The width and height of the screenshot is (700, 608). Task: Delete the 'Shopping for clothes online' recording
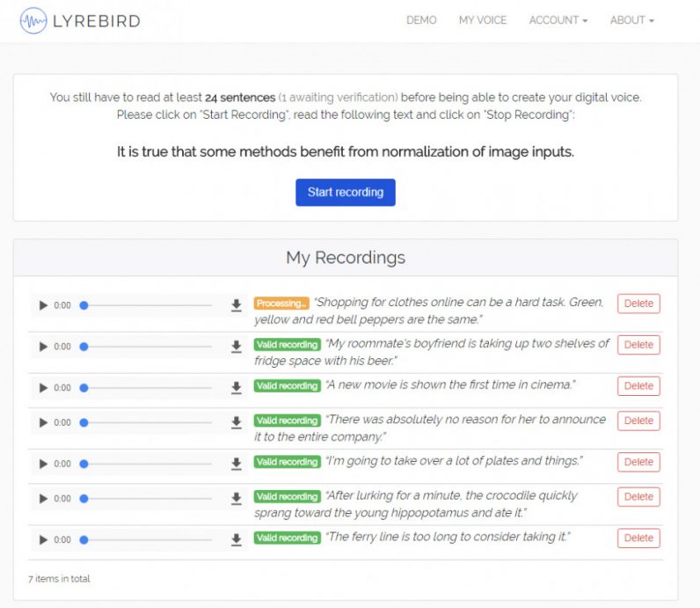coord(638,304)
